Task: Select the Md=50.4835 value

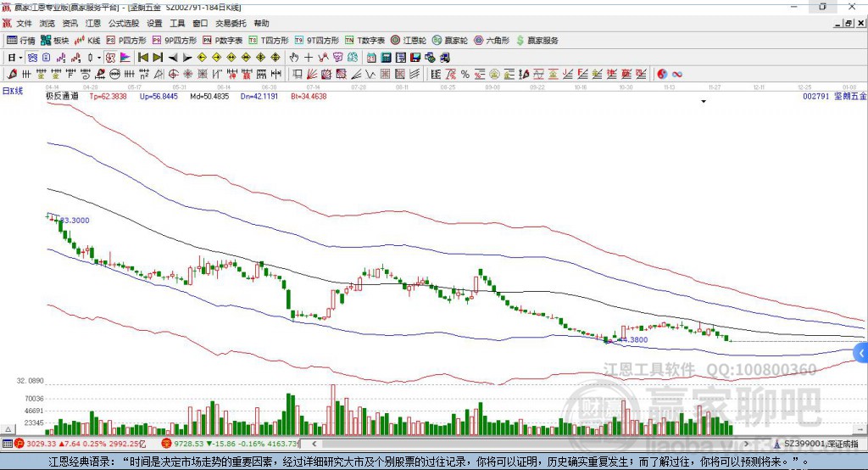Action: [209, 96]
